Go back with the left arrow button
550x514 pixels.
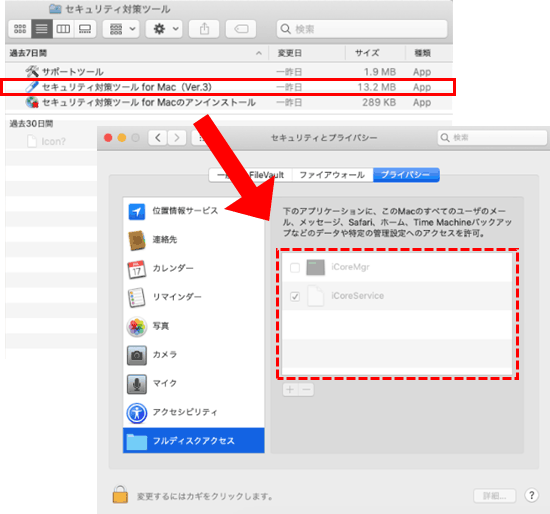point(158,138)
